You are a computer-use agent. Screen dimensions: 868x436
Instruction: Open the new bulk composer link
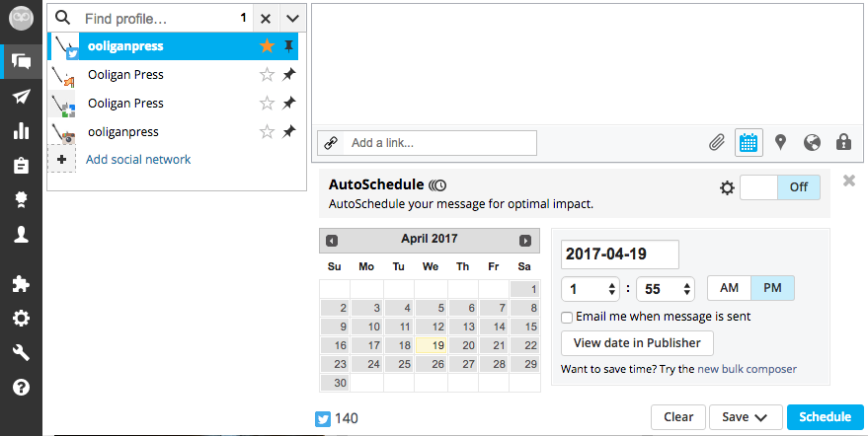coord(747,369)
